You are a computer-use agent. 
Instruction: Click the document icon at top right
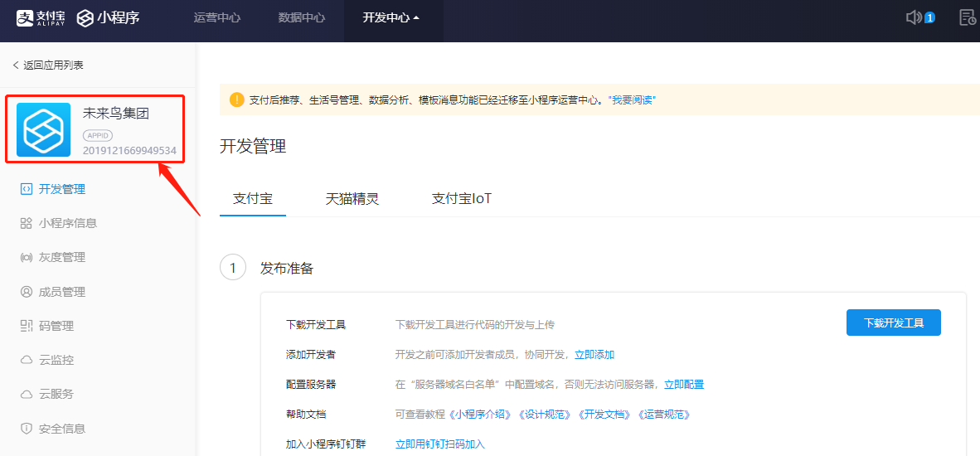(967, 17)
